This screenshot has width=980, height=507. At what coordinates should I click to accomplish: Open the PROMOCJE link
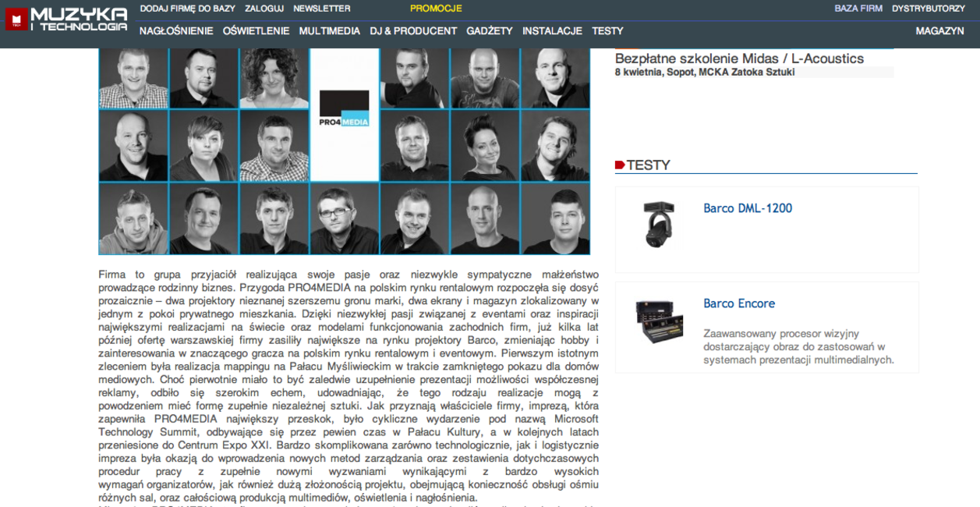click(436, 9)
